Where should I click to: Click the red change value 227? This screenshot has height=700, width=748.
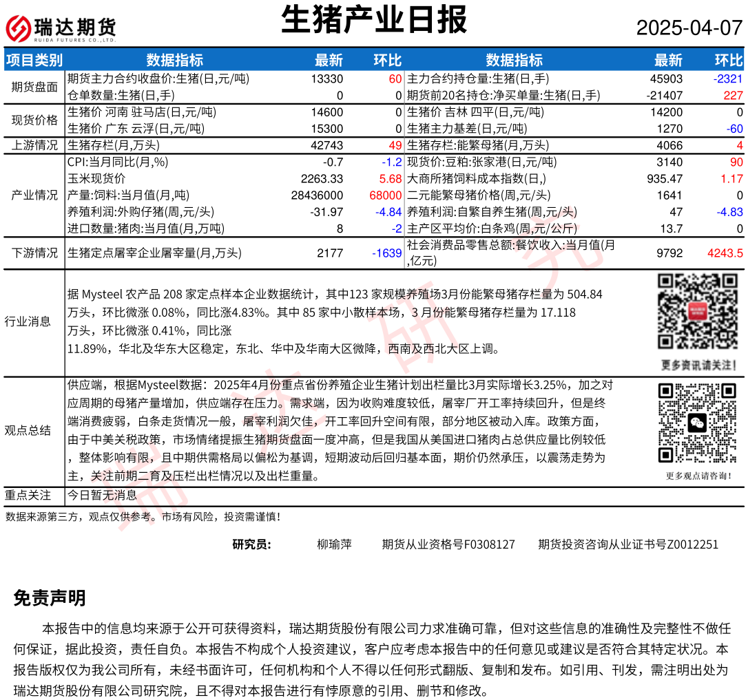coord(734,96)
